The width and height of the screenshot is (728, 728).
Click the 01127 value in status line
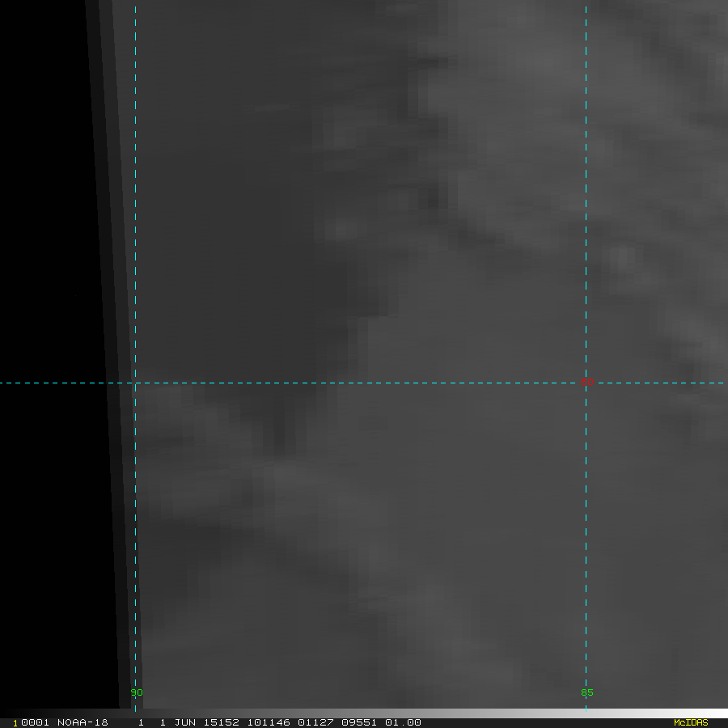pyautogui.click(x=315, y=722)
